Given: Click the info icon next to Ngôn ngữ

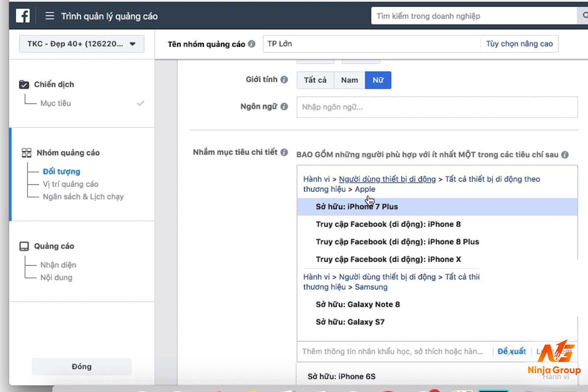Looking at the screenshot, I should (x=284, y=106).
